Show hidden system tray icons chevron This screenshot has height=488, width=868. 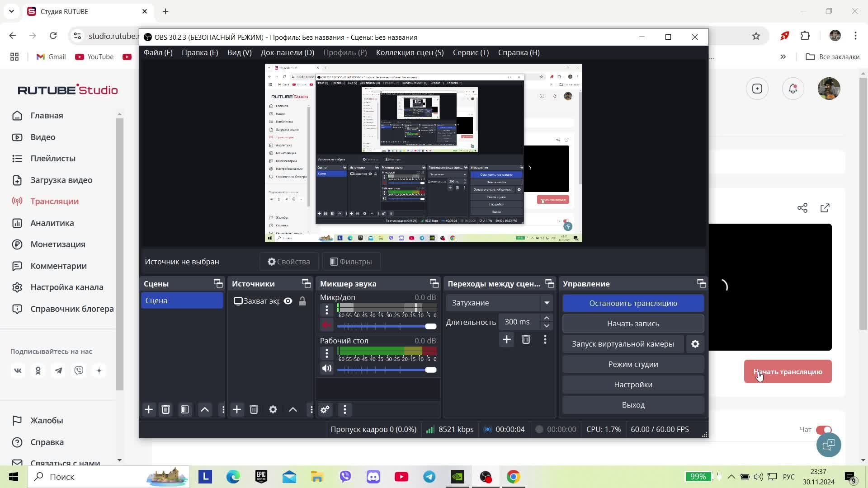731,477
